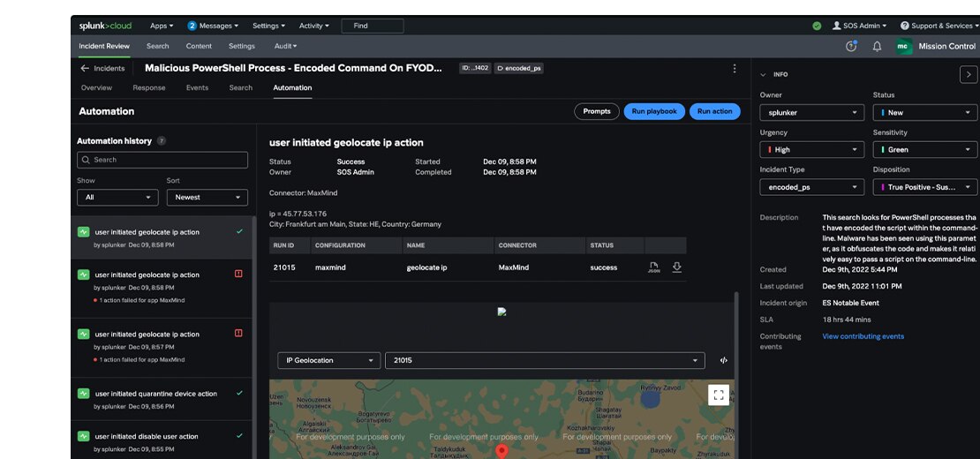Switch to the Response tab
Viewport: 980px width, 459px height.
pyautogui.click(x=148, y=88)
